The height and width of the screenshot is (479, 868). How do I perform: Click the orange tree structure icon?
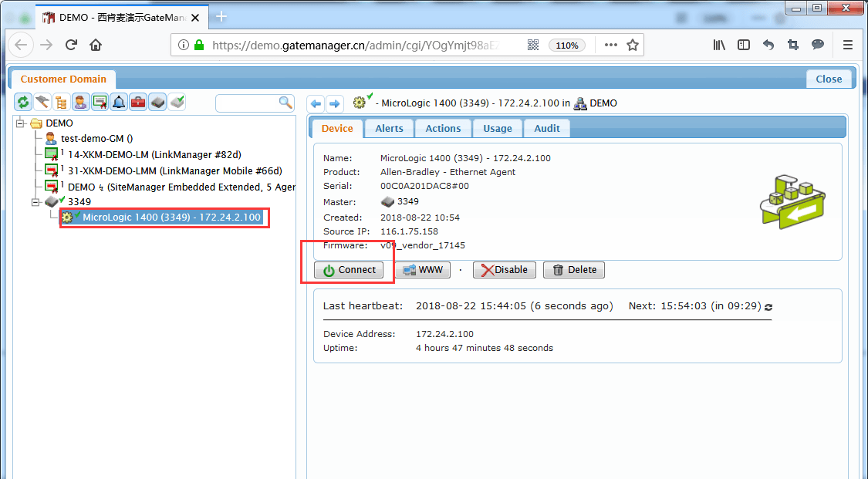coord(61,103)
